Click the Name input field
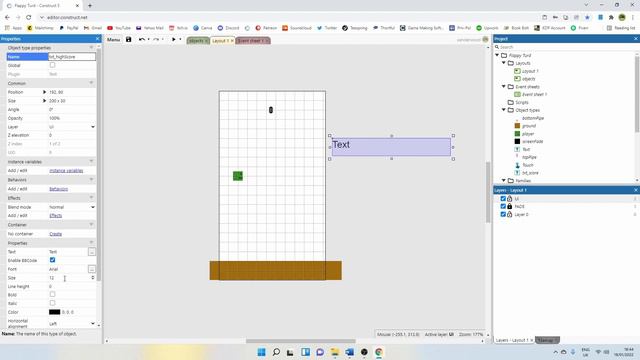Viewport: 640px width, 360px height. 72,57
